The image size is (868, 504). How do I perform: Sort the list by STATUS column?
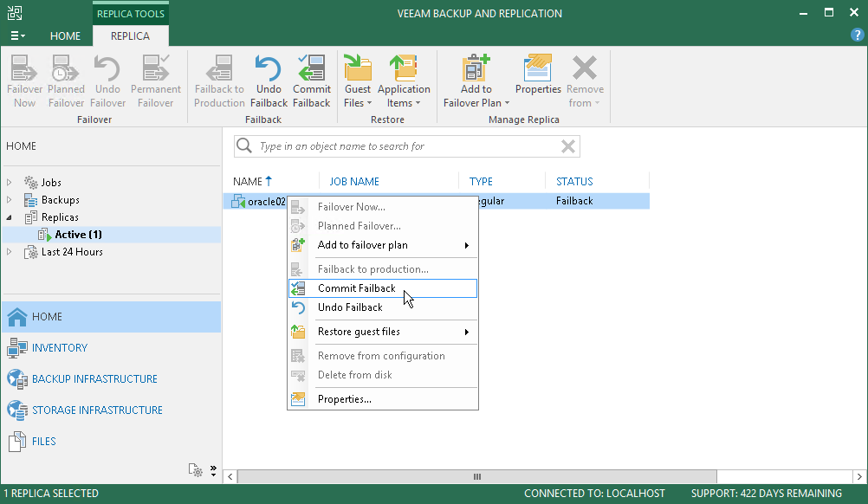574,182
